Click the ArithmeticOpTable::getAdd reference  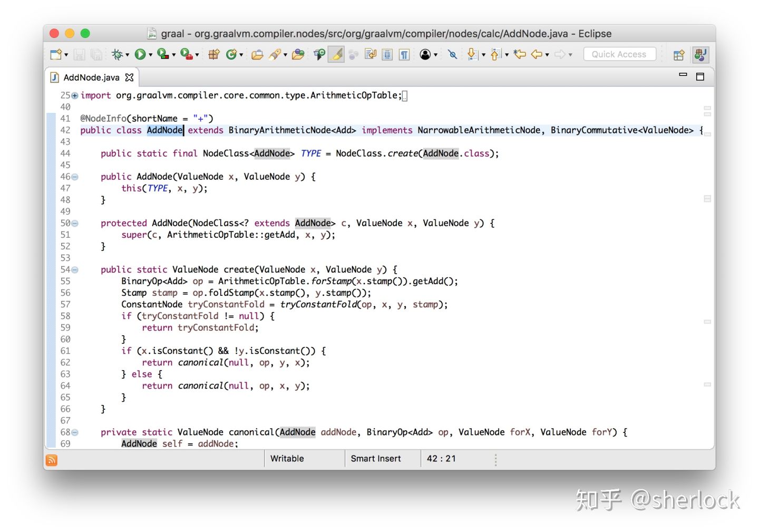[231, 235]
